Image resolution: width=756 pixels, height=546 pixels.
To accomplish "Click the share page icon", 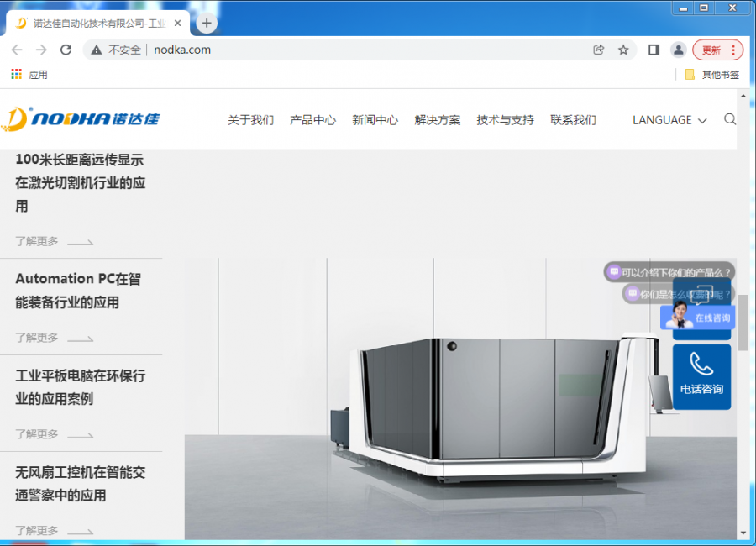I will 598,50.
